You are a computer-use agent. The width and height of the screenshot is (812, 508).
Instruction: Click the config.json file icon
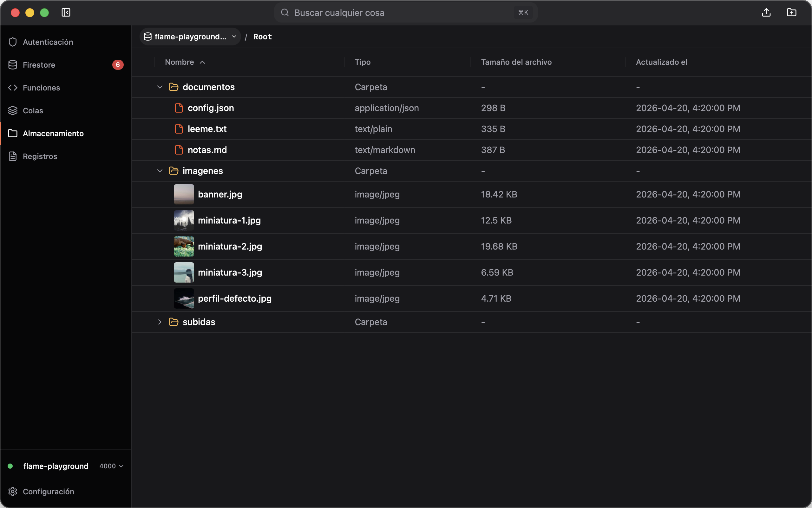tap(179, 108)
